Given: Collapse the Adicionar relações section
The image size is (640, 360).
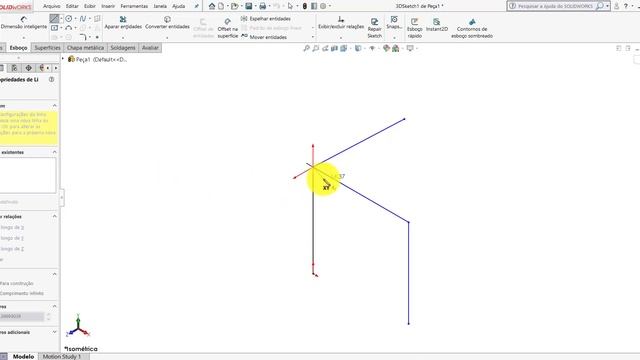Looking at the screenshot, I should [x=54, y=216].
